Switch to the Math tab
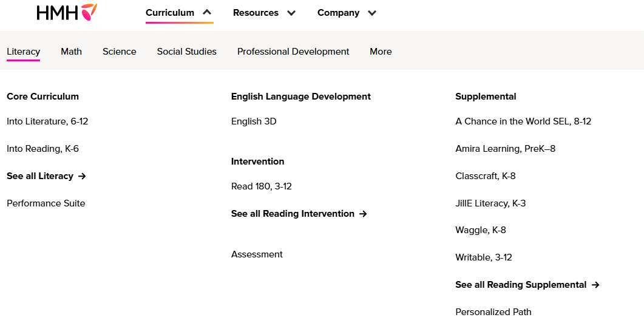 [71, 52]
